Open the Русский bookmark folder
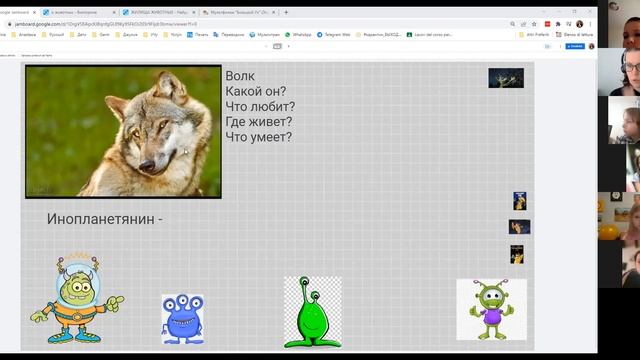This screenshot has width=640, height=360. pos(53,35)
